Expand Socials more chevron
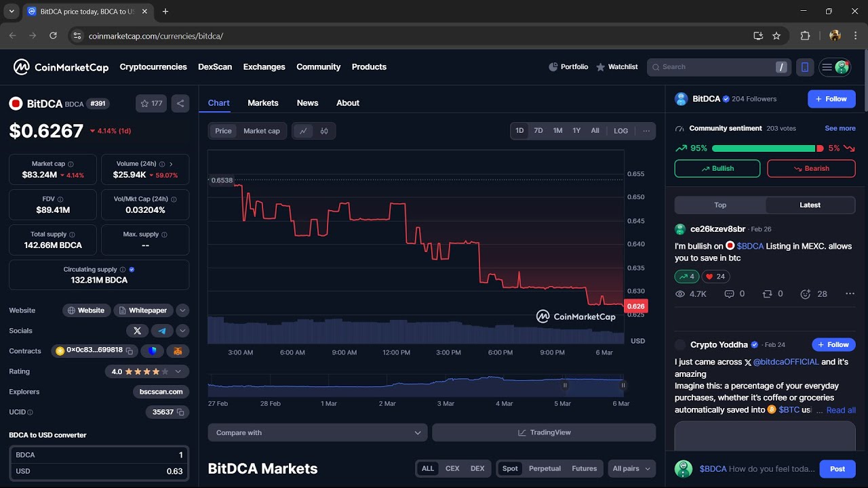Image resolution: width=868 pixels, height=488 pixels. pos(182,331)
